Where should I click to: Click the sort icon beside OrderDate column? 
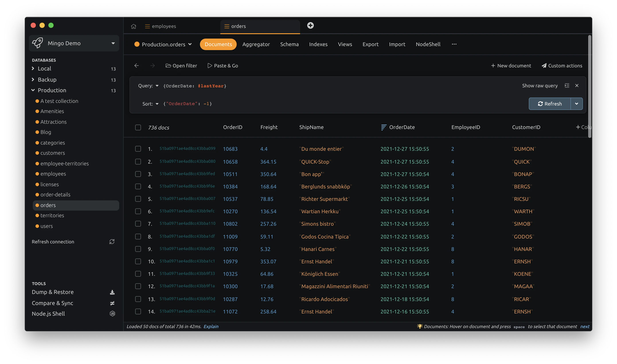[383, 127]
